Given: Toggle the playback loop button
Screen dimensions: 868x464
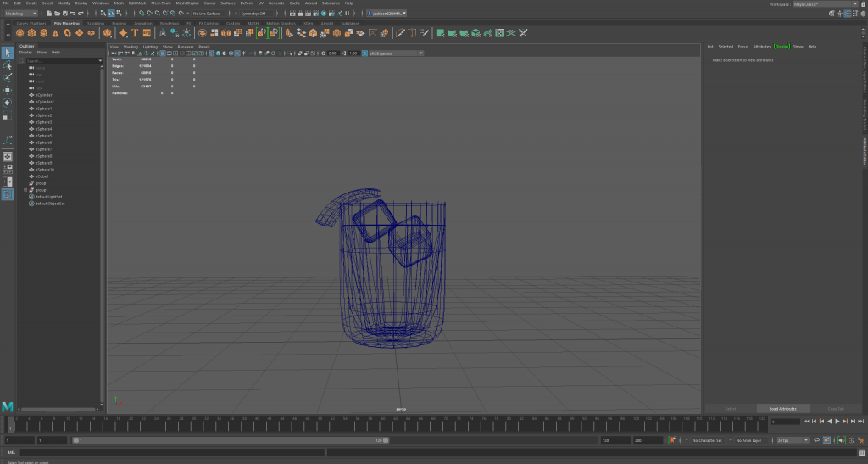Looking at the screenshot, I should (x=818, y=440).
